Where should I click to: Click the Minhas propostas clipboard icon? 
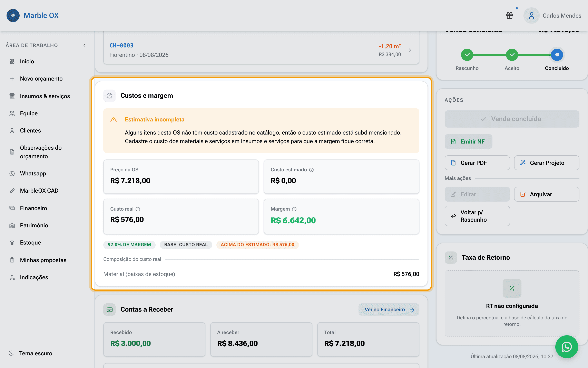[12, 260]
